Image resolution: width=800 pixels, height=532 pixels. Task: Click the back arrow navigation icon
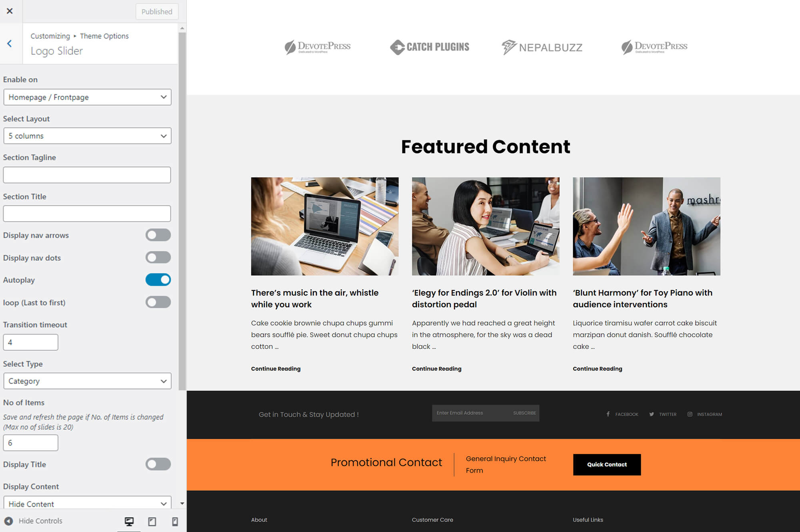(x=10, y=43)
